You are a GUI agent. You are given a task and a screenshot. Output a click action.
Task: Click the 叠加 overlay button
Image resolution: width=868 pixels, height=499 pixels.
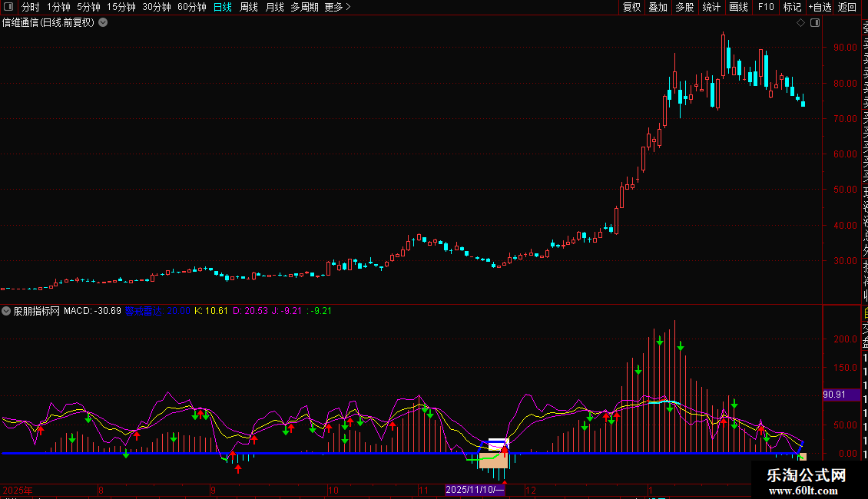(658, 7)
